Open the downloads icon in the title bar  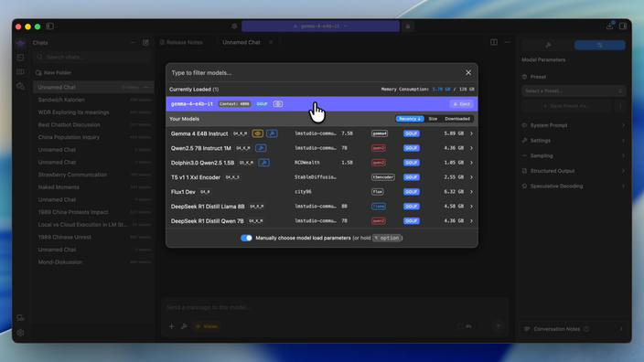(x=609, y=27)
